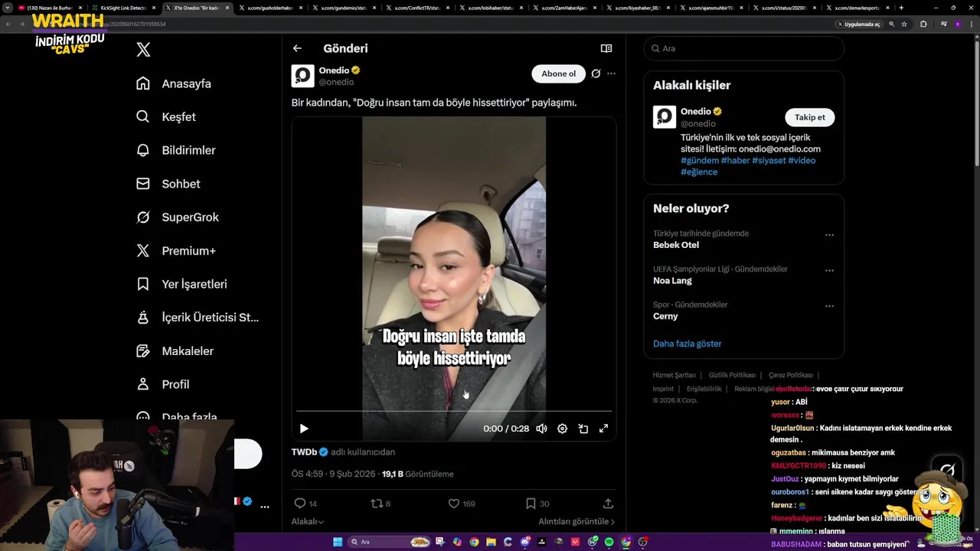Open Spotify from the taskbar
The image size is (980, 551).
(609, 542)
